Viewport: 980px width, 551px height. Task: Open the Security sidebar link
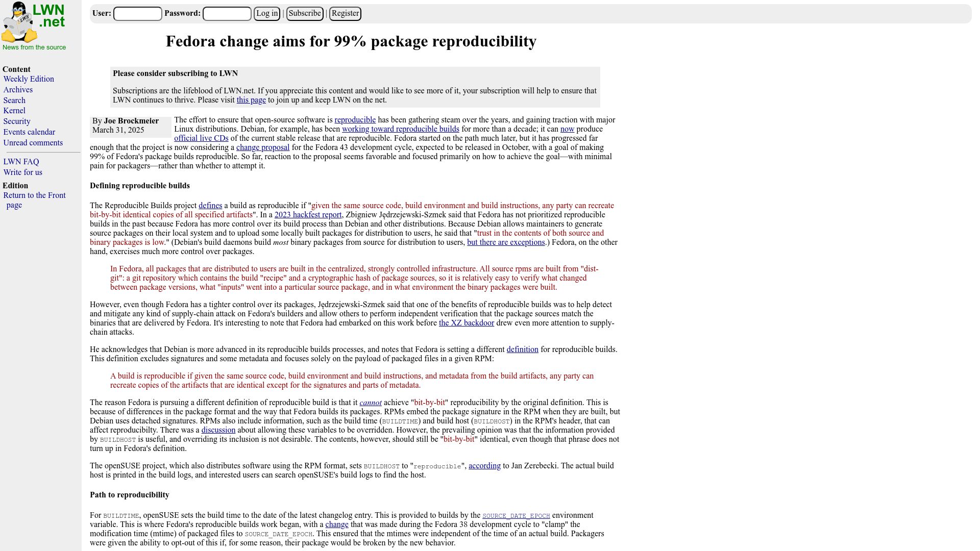coord(17,121)
